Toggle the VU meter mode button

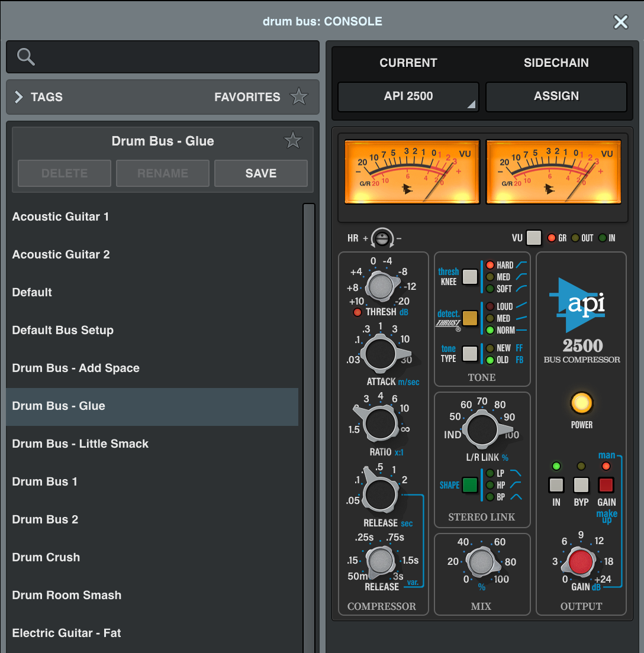pyautogui.click(x=533, y=238)
